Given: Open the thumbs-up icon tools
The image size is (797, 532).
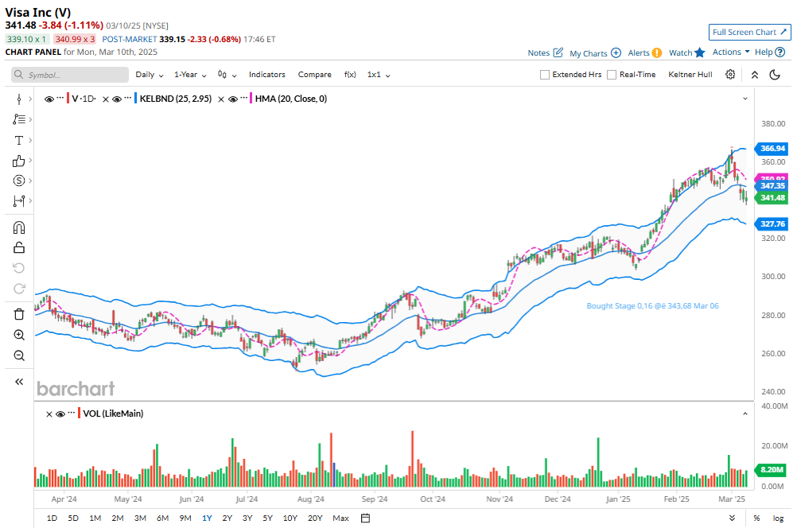Looking at the screenshot, I should pyautogui.click(x=19, y=161).
